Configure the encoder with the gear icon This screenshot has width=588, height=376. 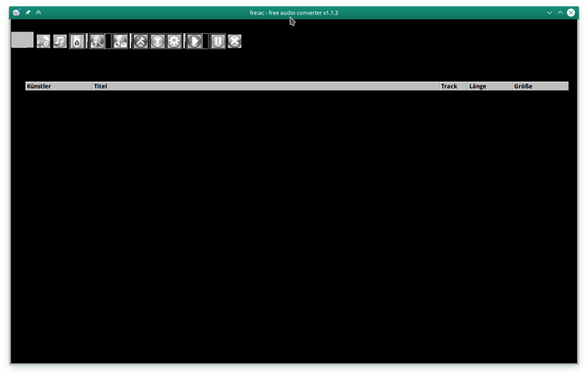point(174,41)
